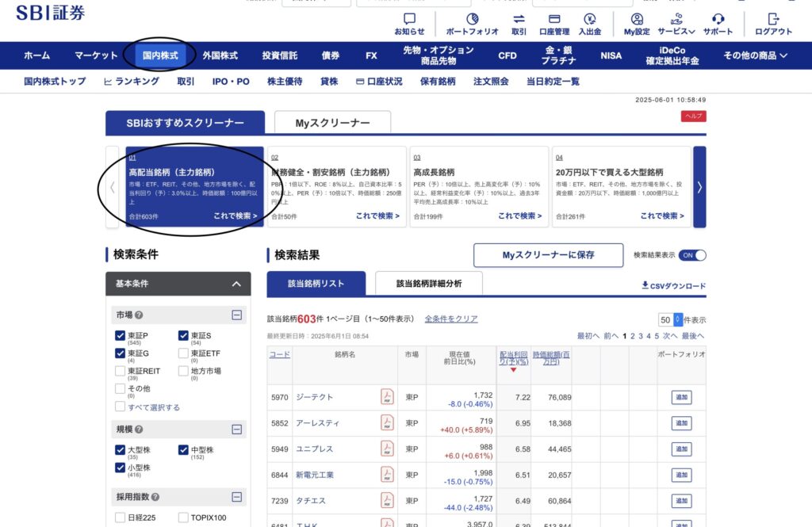This screenshot has height=527, width=812.
Task: Click the help icon next to 採用指数
Action: pos(155,497)
